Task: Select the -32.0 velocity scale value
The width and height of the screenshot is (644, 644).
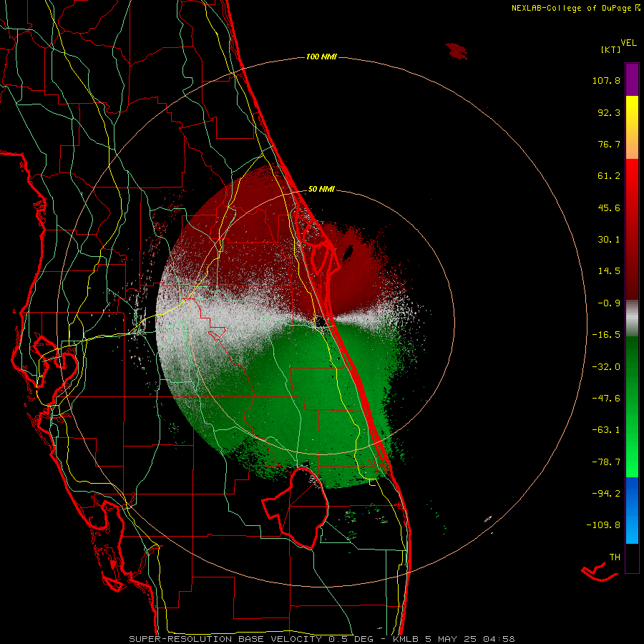Action: [606, 367]
